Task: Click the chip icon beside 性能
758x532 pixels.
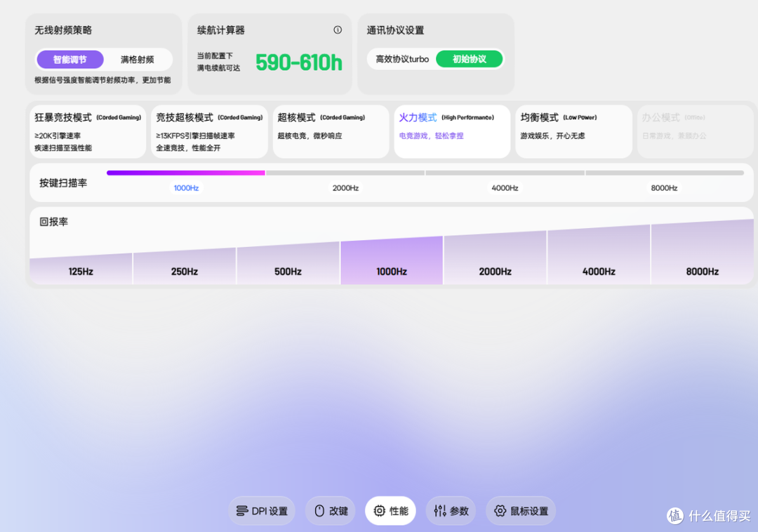Action: click(x=380, y=511)
